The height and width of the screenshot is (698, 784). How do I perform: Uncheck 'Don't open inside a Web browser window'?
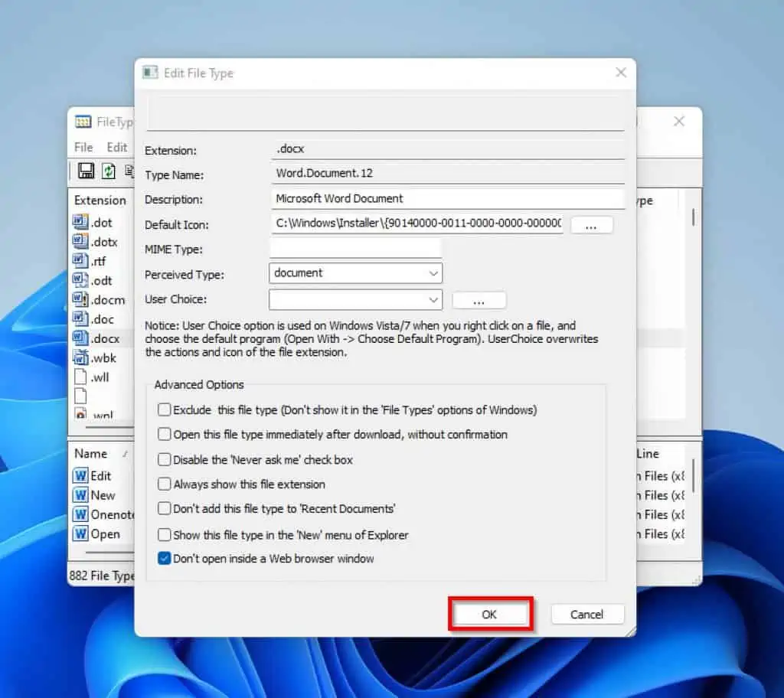pyautogui.click(x=165, y=559)
